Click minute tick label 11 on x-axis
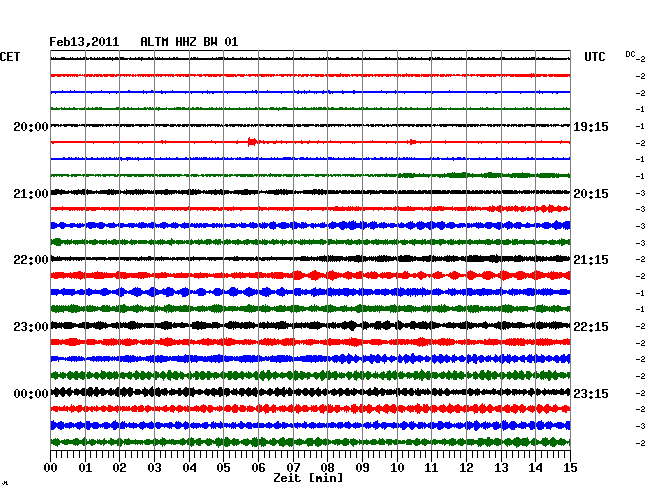Screen dimensions: 650x494 click(x=431, y=468)
